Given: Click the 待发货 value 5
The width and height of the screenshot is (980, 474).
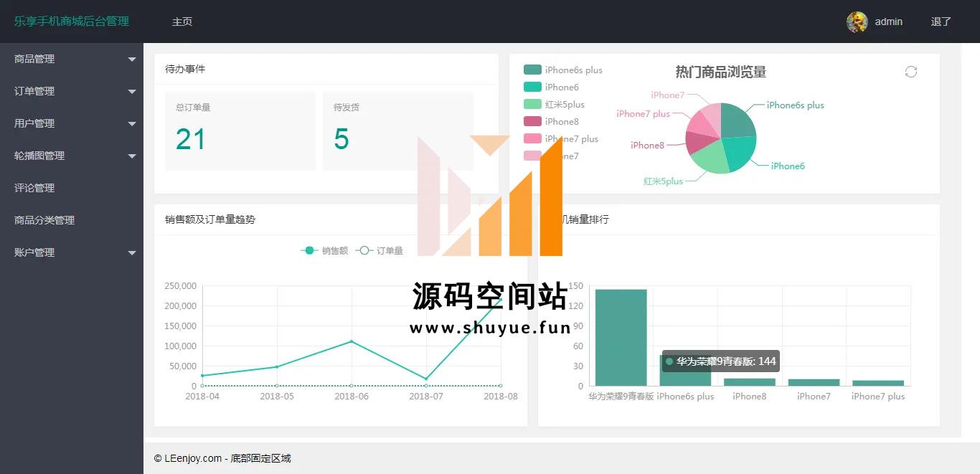Looking at the screenshot, I should coord(341,139).
